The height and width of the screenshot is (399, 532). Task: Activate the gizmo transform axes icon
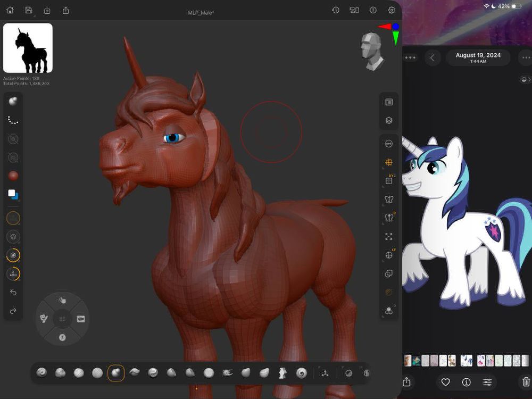(325, 373)
